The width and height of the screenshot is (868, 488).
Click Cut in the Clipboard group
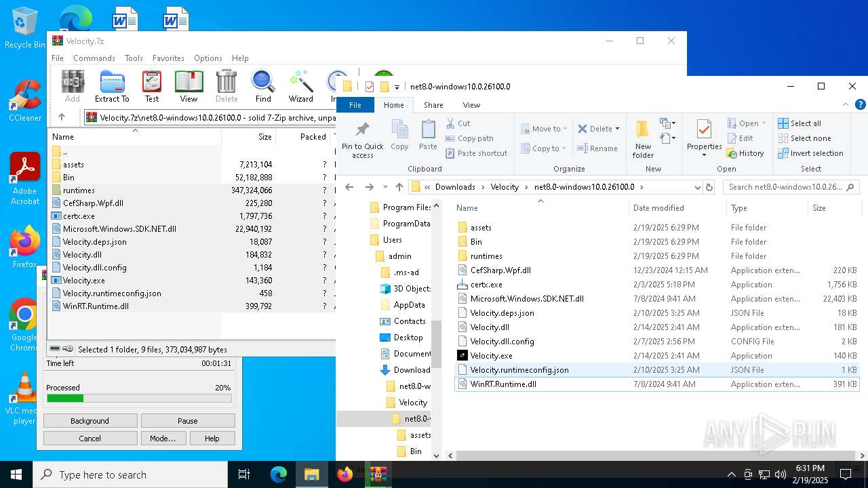[458, 123]
